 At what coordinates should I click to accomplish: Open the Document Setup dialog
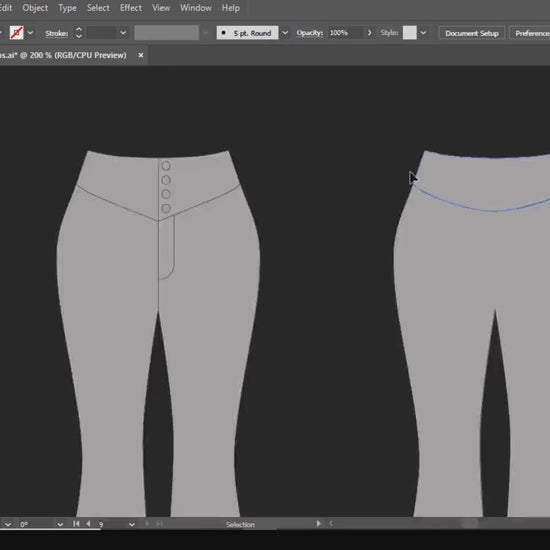472,33
